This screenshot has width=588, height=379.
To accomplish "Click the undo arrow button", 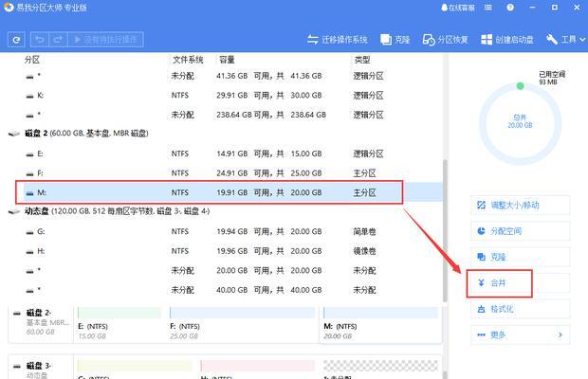I will tap(40, 40).
